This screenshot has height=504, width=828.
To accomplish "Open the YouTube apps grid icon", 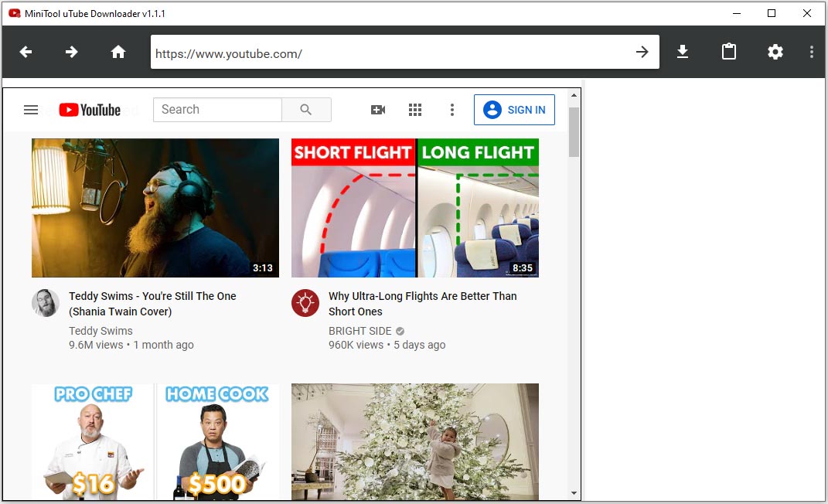I will point(415,110).
